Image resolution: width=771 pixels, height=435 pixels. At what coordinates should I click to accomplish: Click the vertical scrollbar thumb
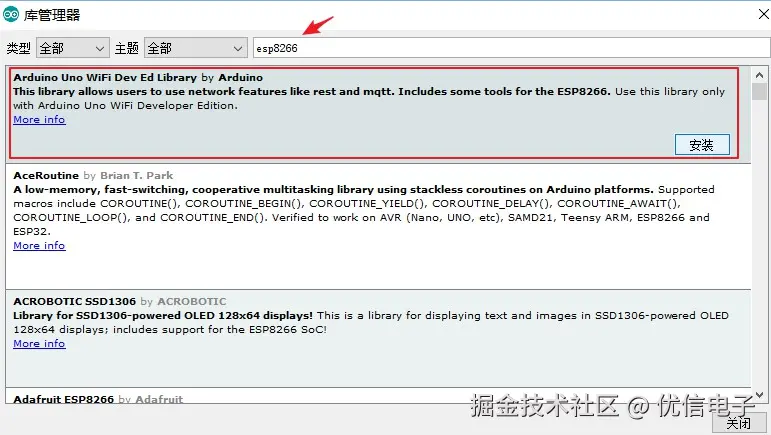759,92
